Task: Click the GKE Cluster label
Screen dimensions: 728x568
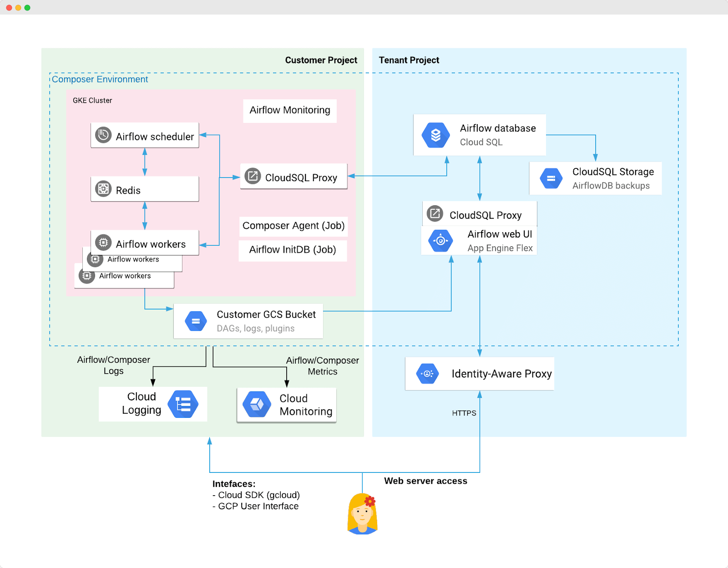Action: coord(92,100)
